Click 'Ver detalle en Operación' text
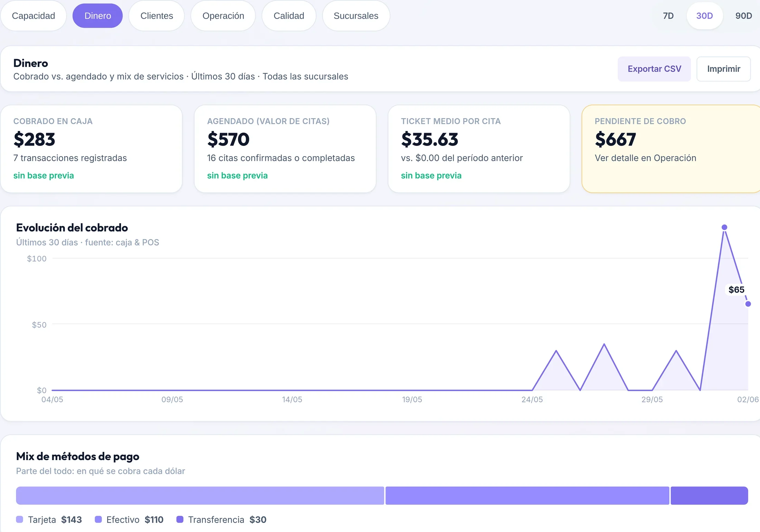Screen dimensions: 760x532 pos(645,158)
